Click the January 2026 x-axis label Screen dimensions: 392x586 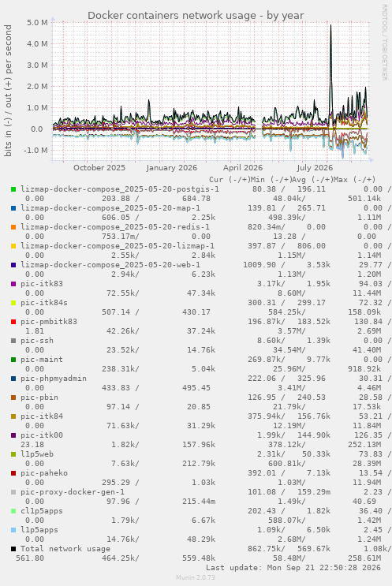pos(171,167)
